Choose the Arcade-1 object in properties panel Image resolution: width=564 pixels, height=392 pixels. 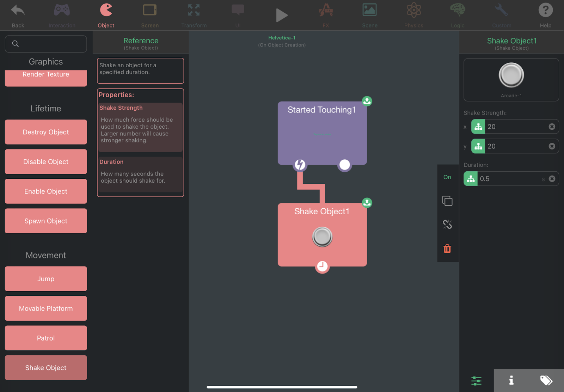511,80
